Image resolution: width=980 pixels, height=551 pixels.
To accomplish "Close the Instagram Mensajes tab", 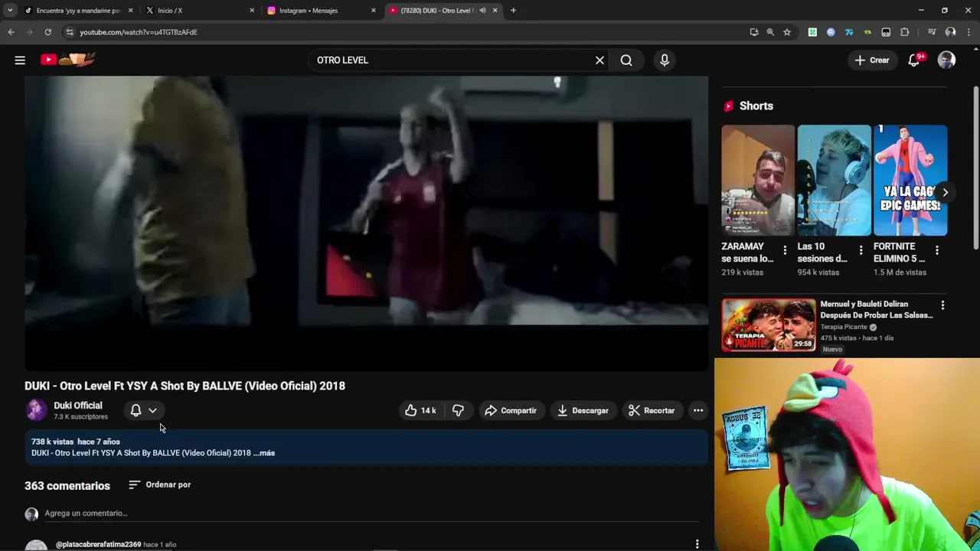I will tap(373, 10).
